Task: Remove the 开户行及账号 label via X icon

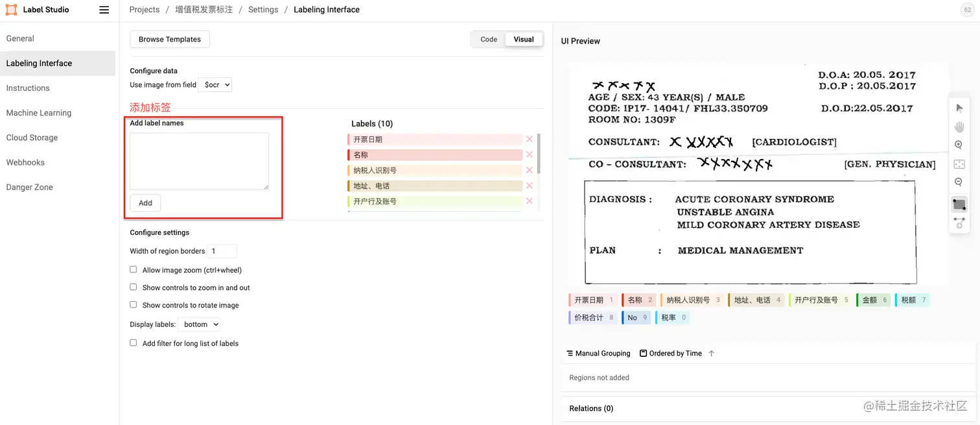Action: tap(530, 201)
